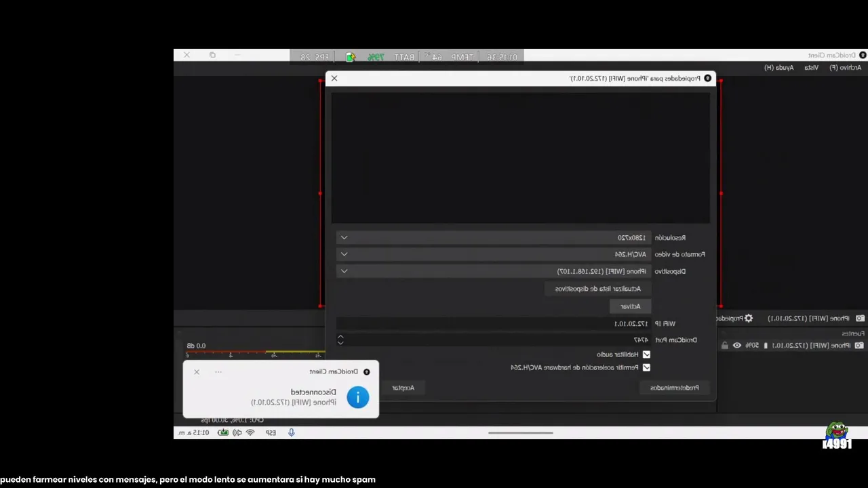Click the Activar button
868x488 pixels.
(630, 306)
